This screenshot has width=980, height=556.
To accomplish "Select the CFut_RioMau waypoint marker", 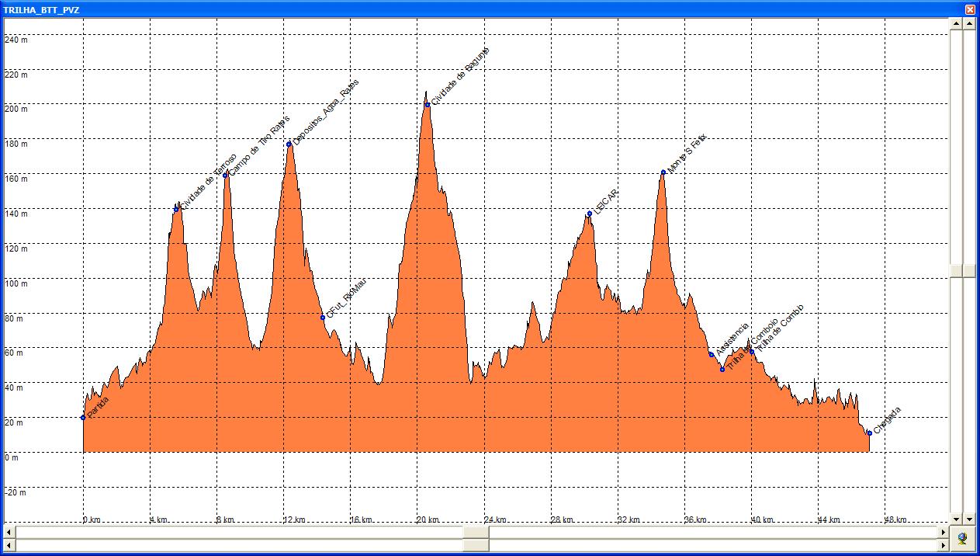I will (x=323, y=317).
